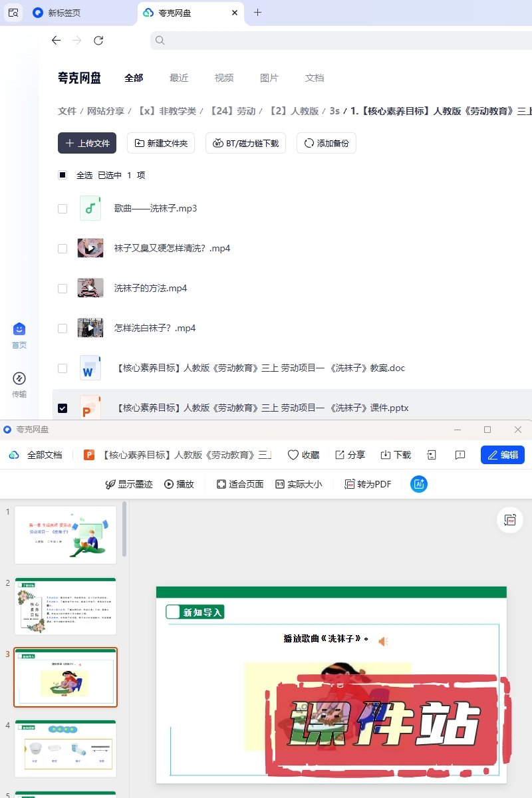Click the browser reload icon

(x=98, y=41)
